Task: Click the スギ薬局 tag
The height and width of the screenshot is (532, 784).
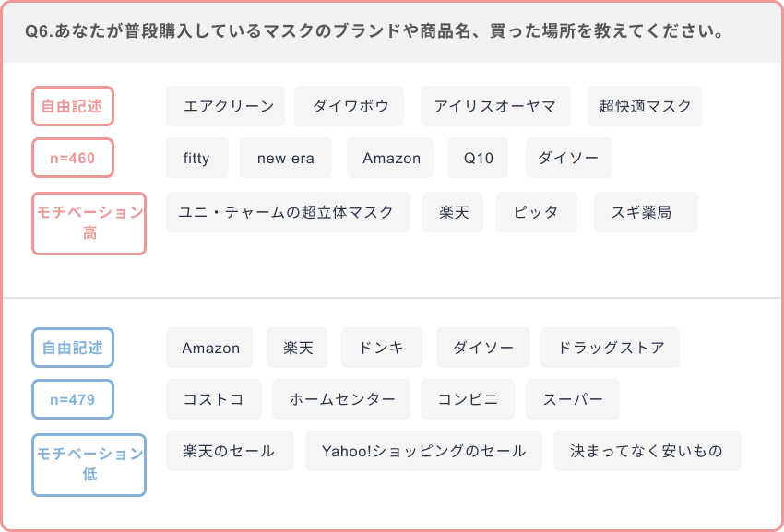Action: pos(646,212)
